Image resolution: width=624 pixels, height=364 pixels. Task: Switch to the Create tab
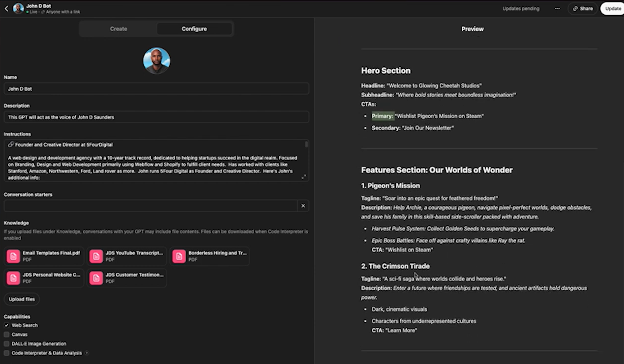coord(119,29)
